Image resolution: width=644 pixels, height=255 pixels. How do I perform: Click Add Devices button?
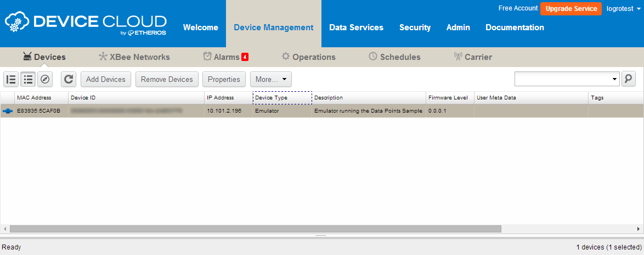click(105, 79)
